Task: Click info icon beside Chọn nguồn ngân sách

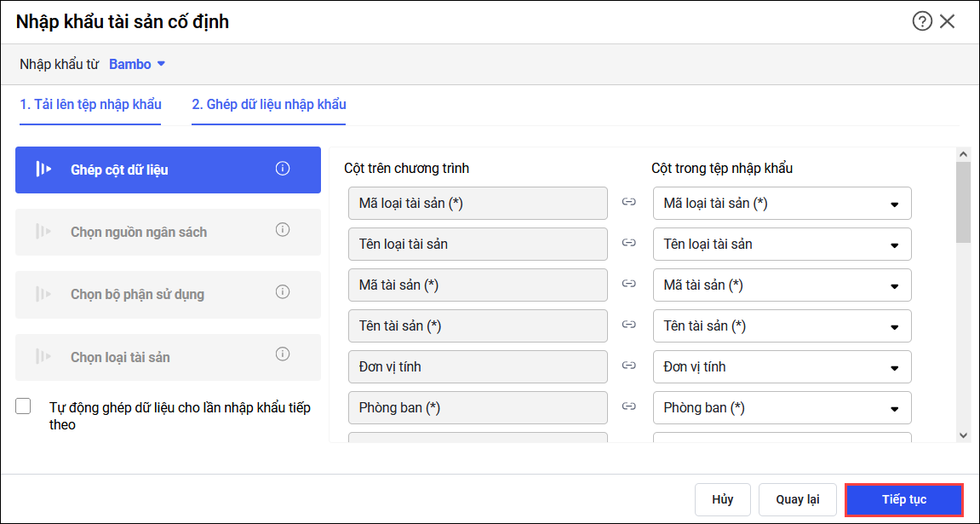Action: (x=283, y=230)
